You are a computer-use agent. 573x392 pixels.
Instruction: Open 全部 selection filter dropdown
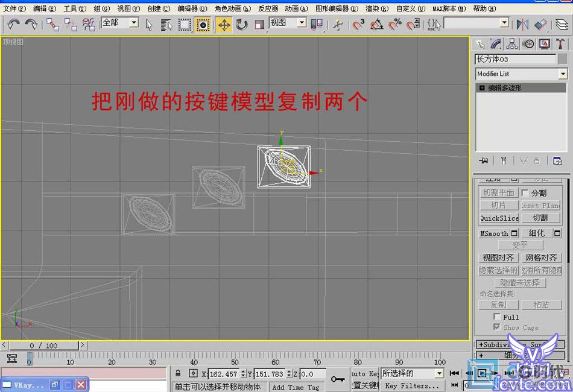click(x=134, y=23)
